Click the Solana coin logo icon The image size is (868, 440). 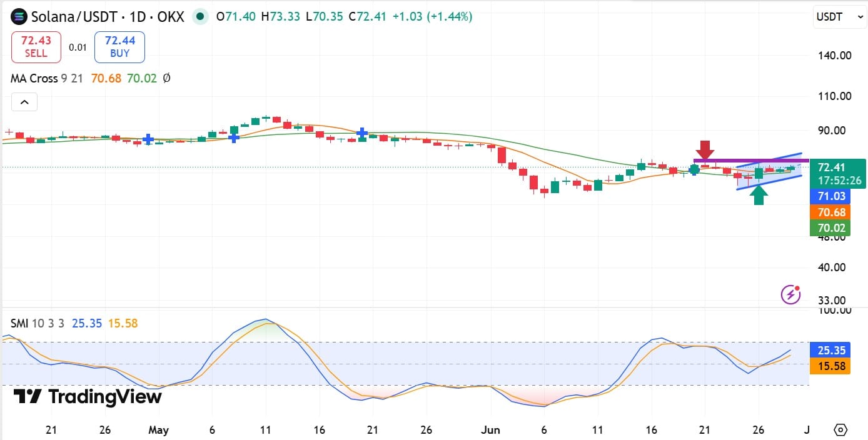click(20, 17)
